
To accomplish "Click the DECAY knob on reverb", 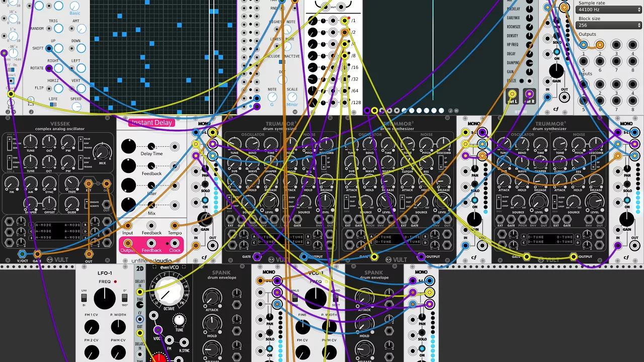I will pyautogui.click(x=529, y=54).
